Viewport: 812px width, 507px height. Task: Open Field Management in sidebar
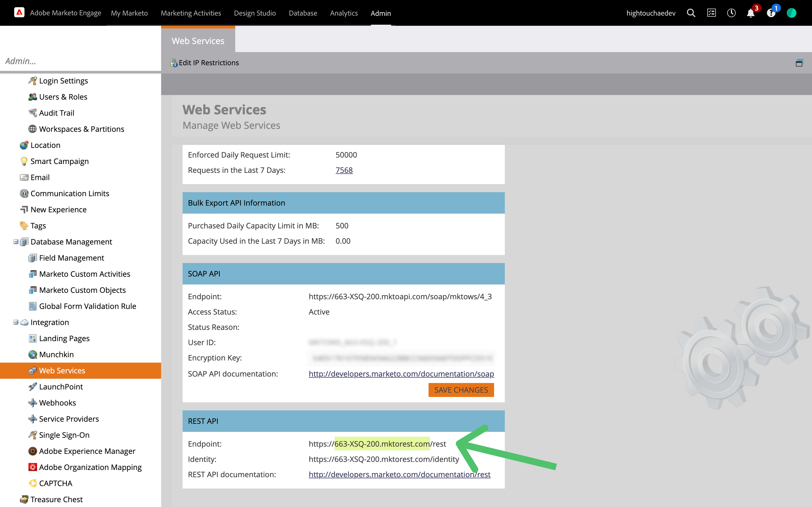(x=71, y=258)
